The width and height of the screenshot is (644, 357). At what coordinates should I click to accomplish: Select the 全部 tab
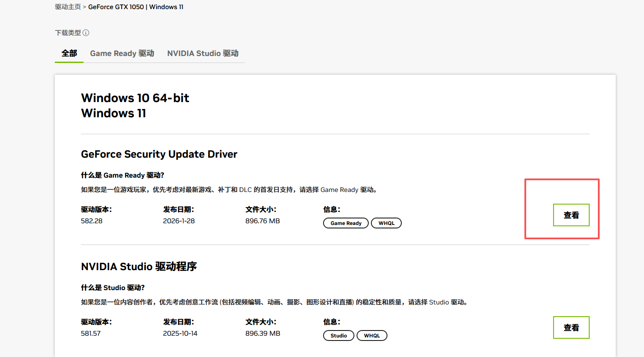point(69,53)
